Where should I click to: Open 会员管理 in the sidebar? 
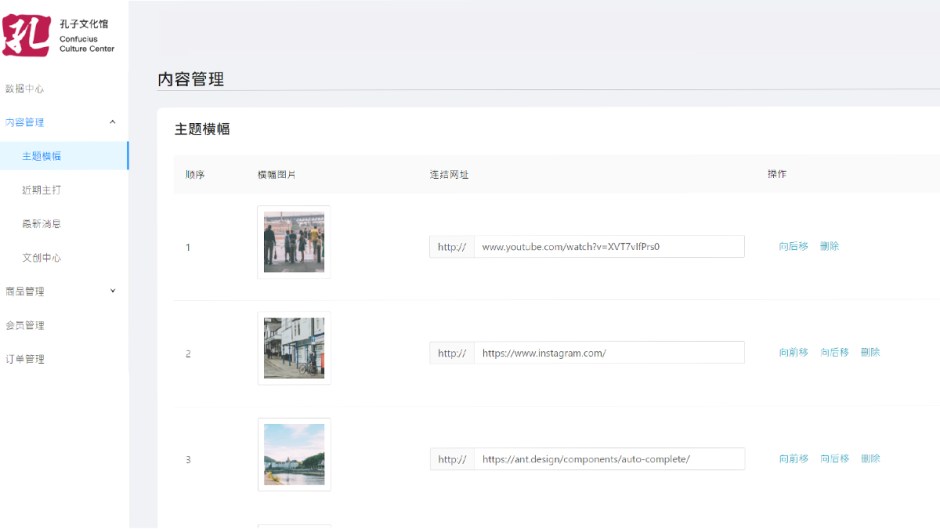click(25, 325)
